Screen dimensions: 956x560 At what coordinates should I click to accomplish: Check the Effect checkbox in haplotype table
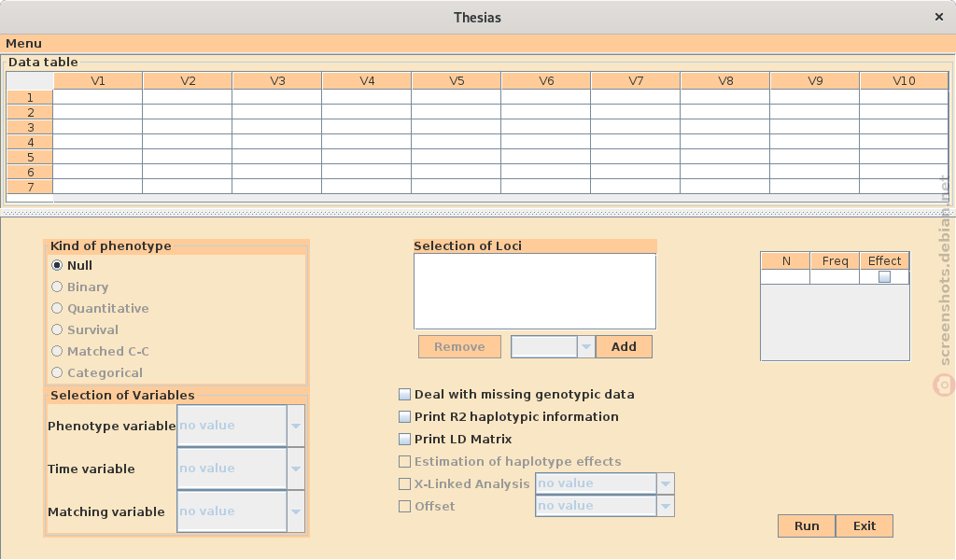click(884, 277)
